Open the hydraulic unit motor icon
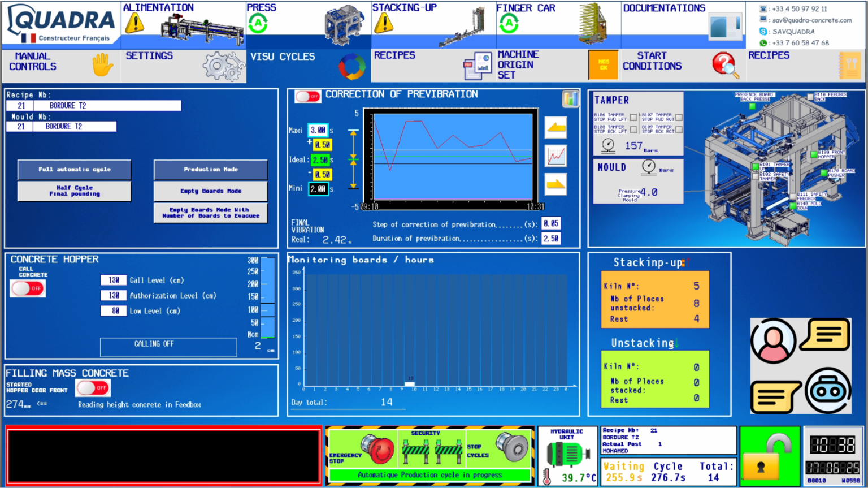Viewport: 868px width, 488px height. pyautogui.click(x=565, y=454)
